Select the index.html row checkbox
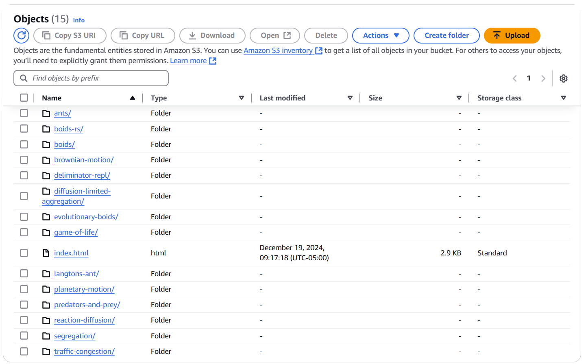This screenshot has height=364, width=588. pos(24,253)
